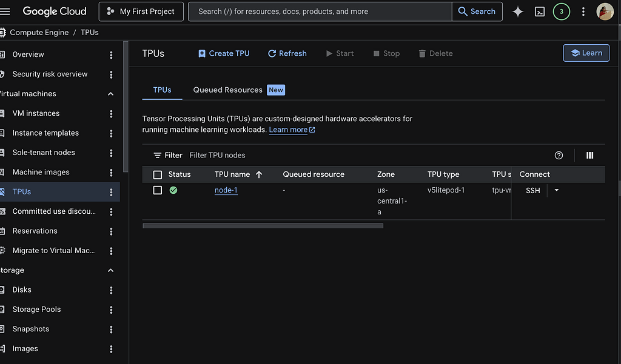This screenshot has width=621, height=364.
Task: Focus the resources search field
Action: 320,12
